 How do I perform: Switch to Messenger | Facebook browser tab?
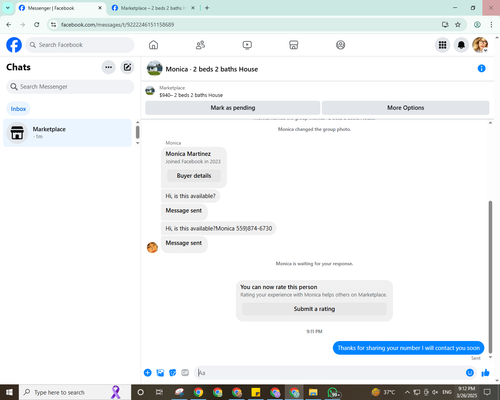[x=60, y=8]
